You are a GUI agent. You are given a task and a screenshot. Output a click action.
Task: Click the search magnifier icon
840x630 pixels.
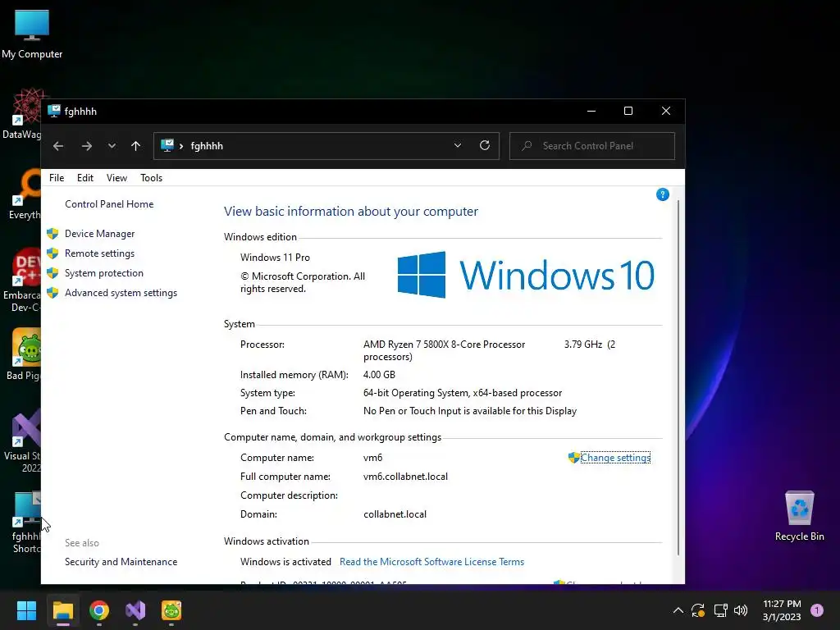click(527, 146)
